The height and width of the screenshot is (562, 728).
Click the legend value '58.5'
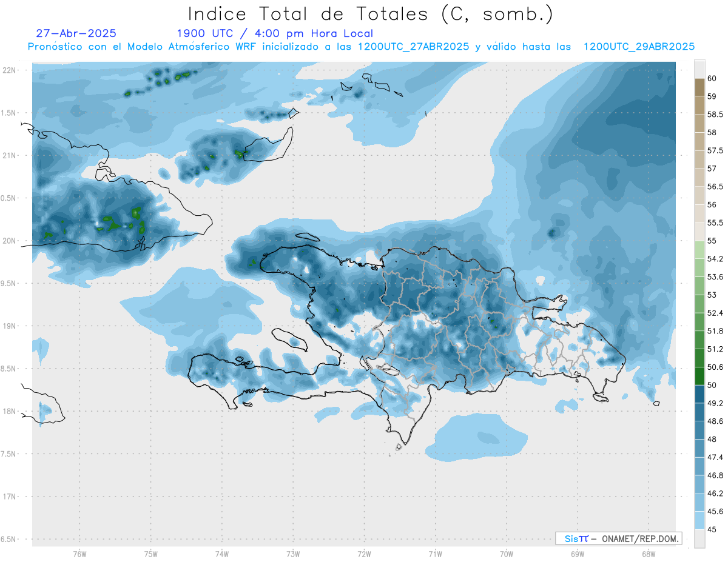click(715, 115)
